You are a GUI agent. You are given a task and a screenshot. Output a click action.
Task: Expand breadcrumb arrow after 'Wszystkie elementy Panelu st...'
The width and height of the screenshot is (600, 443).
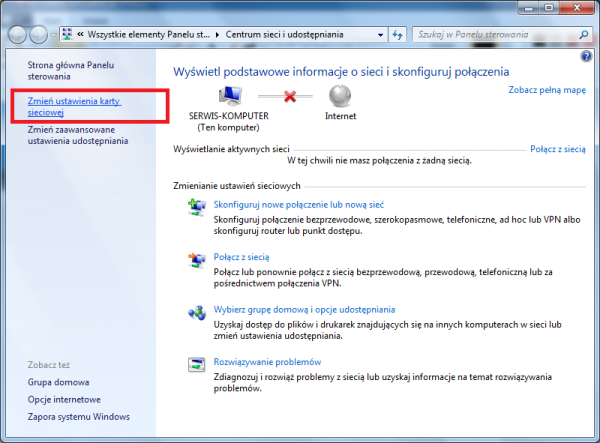[217, 35]
